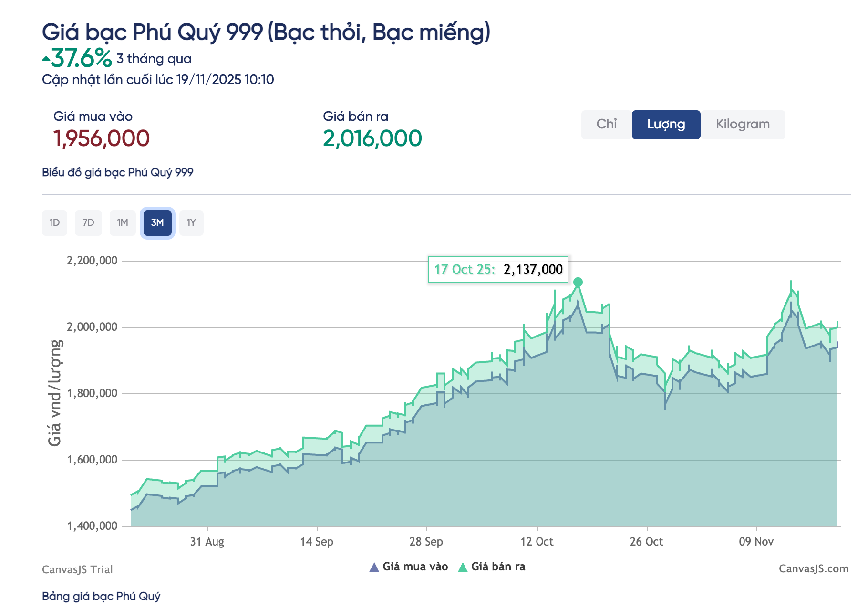Click the green triangle legend marker
The image size is (868, 610).
click(x=462, y=568)
